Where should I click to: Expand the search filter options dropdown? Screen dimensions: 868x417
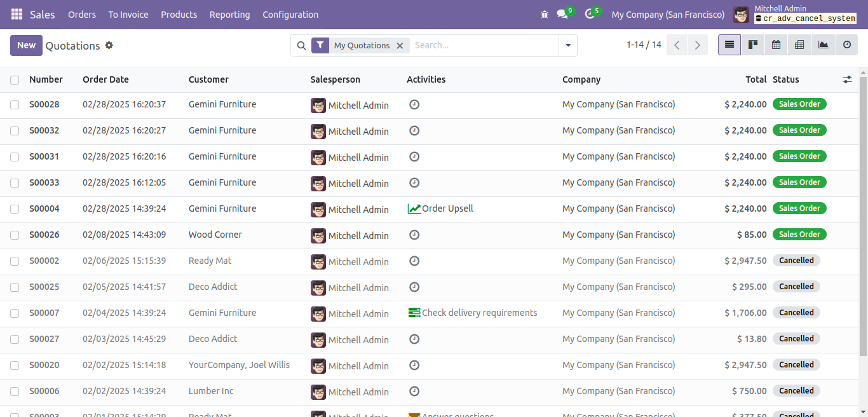point(567,45)
